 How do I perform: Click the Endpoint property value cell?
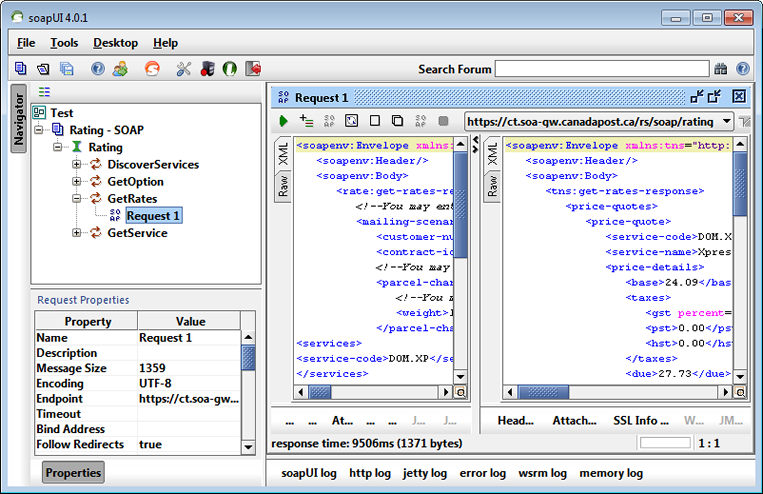189,399
